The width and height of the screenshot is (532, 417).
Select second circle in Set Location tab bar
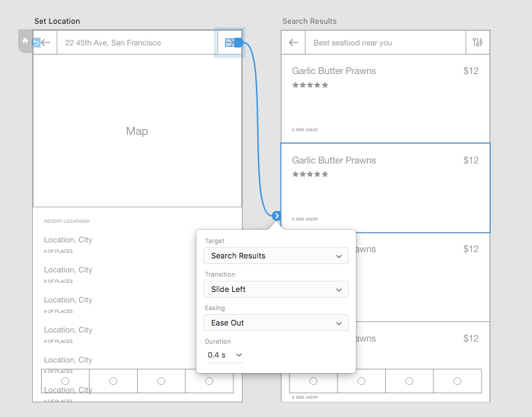(x=113, y=381)
